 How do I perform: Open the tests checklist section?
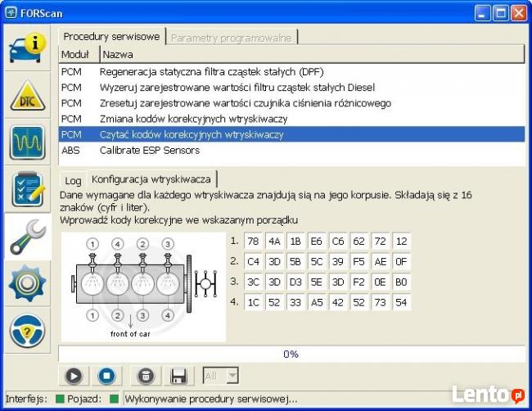point(28,189)
